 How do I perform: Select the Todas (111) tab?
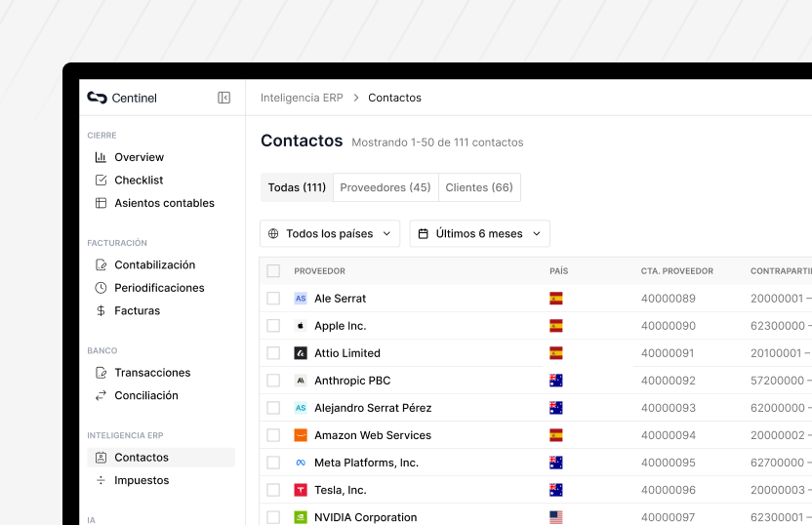click(x=297, y=187)
